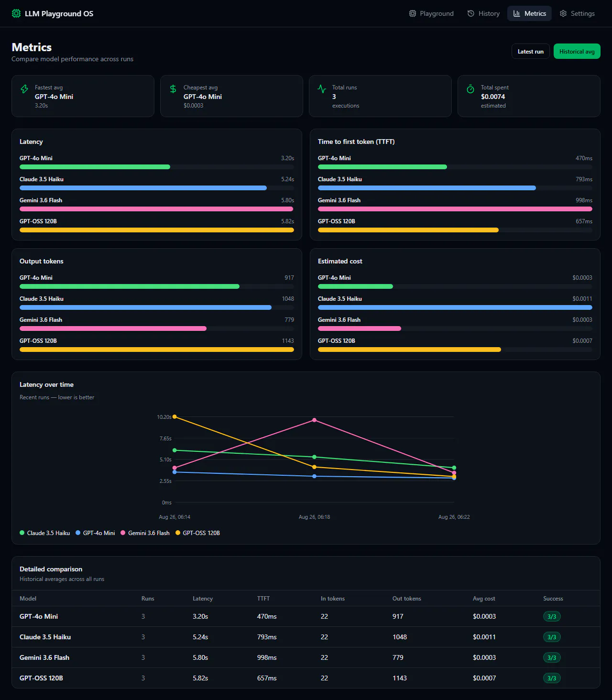Image resolution: width=612 pixels, height=700 pixels.
Task: Click the Avg cost column header
Action: (x=484, y=599)
